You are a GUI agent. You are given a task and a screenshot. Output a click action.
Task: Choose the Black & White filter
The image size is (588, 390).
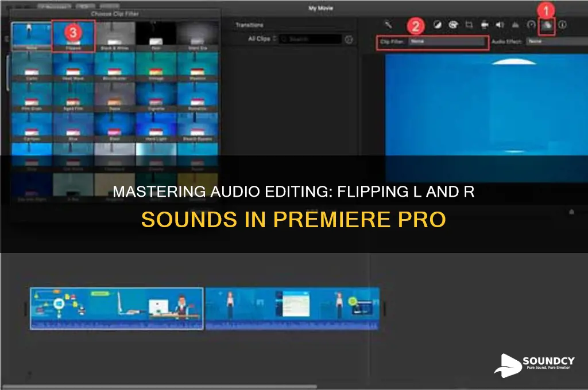(115, 36)
